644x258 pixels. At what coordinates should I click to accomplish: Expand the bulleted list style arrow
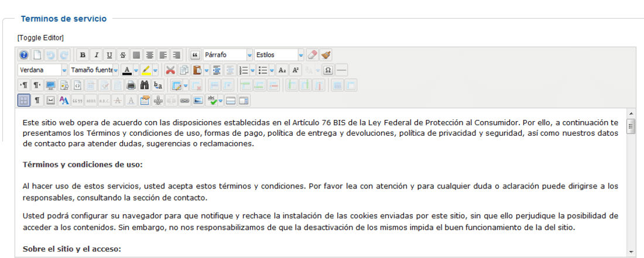point(272,70)
